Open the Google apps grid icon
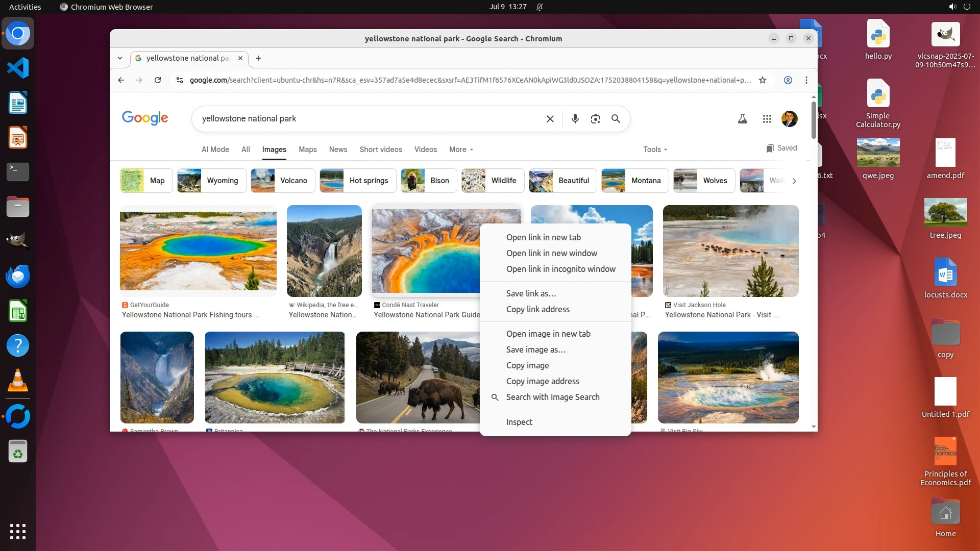Image resolution: width=980 pixels, height=551 pixels. pos(767,119)
